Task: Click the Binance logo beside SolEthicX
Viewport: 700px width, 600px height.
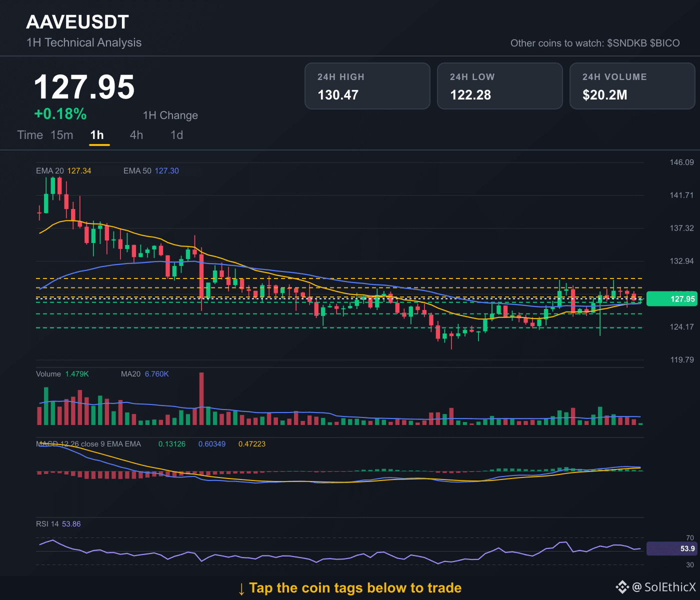Action: [x=622, y=586]
